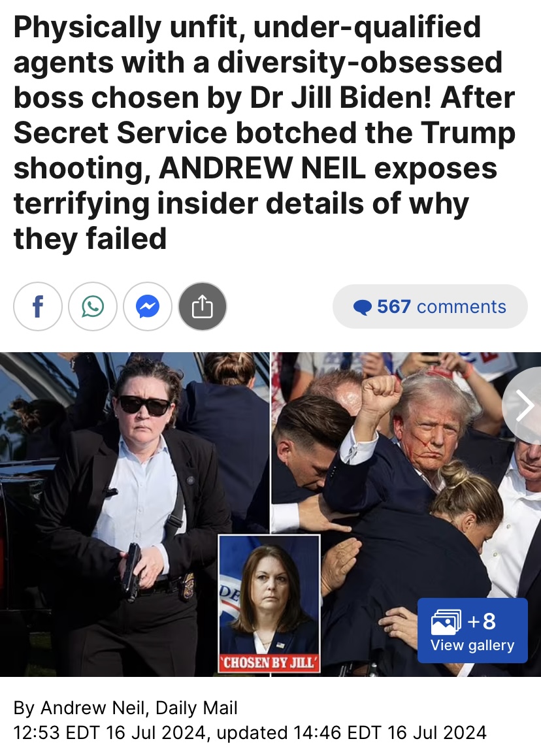Open inset portrait above 'Chosen by Jill'
The height and width of the screenshot is (756, 541).
click(270, 594)
